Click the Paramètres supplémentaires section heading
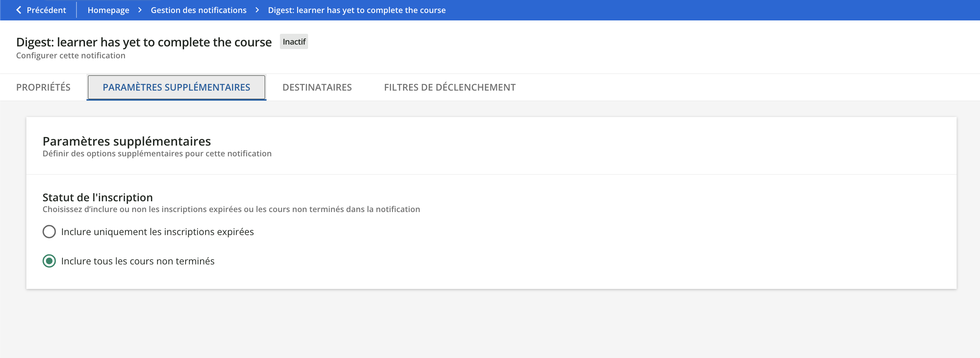Image resolution: width=980 pixels, height=358 pixels. 127,141
